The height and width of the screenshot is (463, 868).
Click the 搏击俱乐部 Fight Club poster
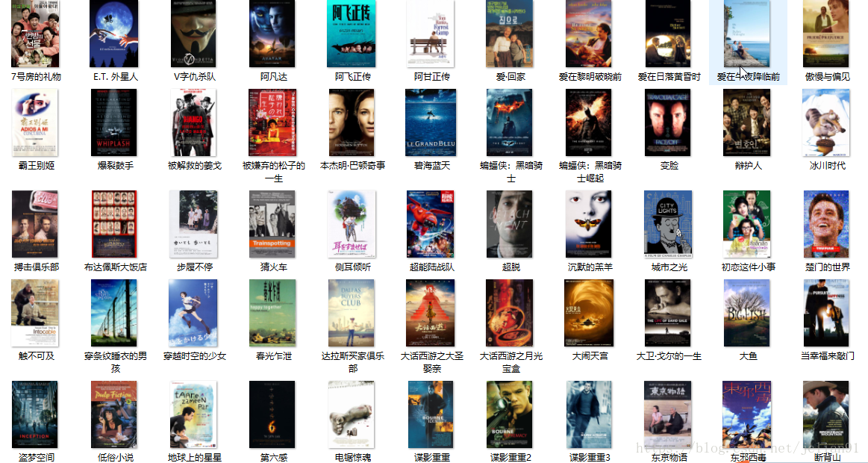click(x=35, y=224)
